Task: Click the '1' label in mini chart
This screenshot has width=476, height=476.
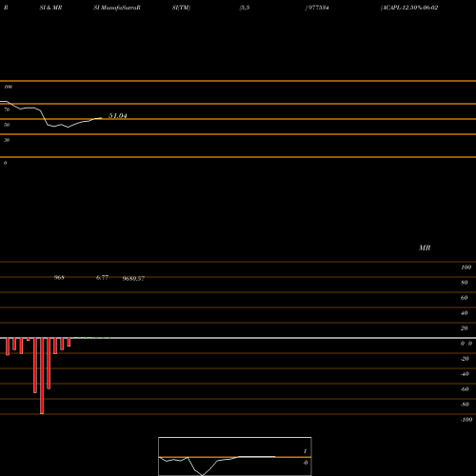Action: point(306,451)
